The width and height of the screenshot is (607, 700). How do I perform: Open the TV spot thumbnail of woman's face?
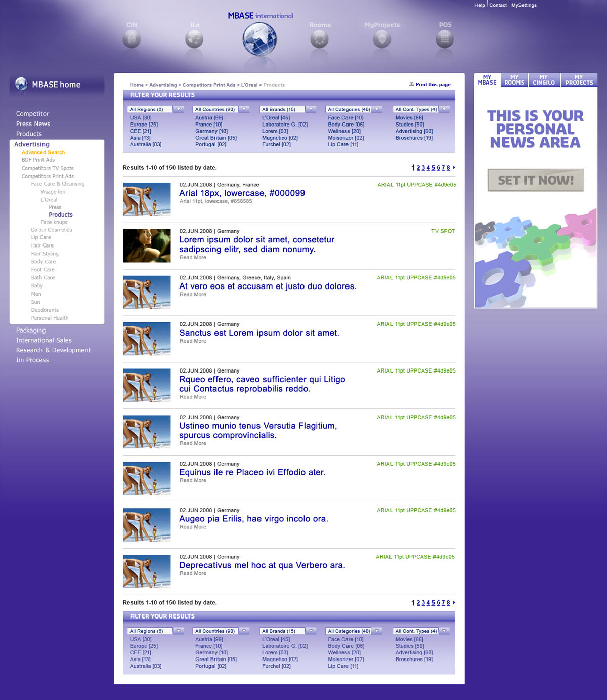point(147,245)
